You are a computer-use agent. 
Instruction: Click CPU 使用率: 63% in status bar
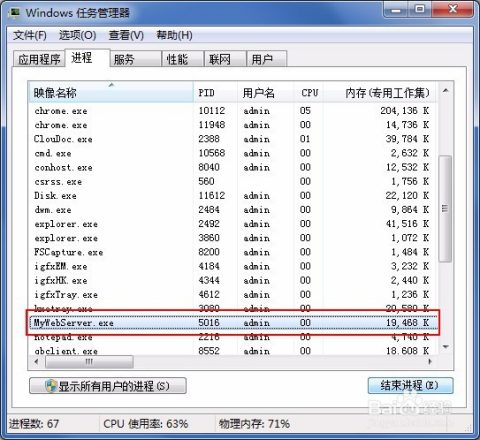146,424
